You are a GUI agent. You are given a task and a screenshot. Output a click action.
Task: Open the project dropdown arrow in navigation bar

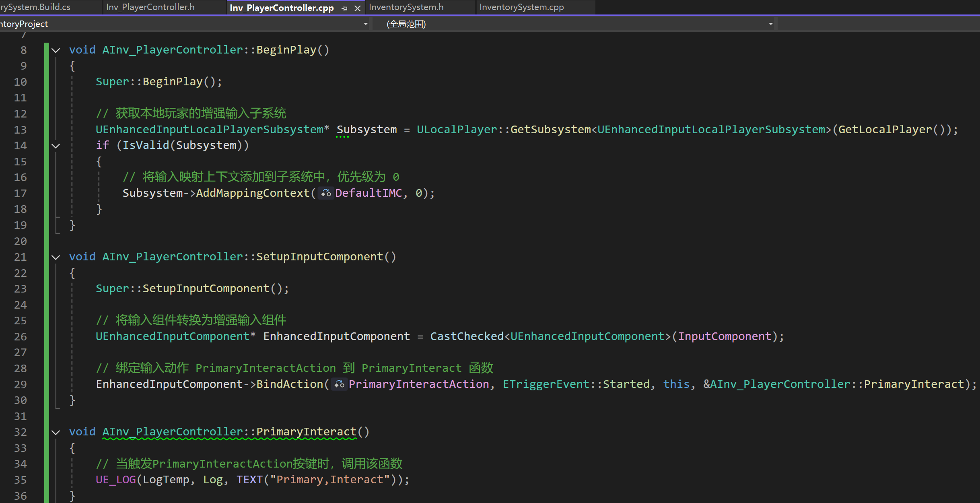tap(365, 24)
